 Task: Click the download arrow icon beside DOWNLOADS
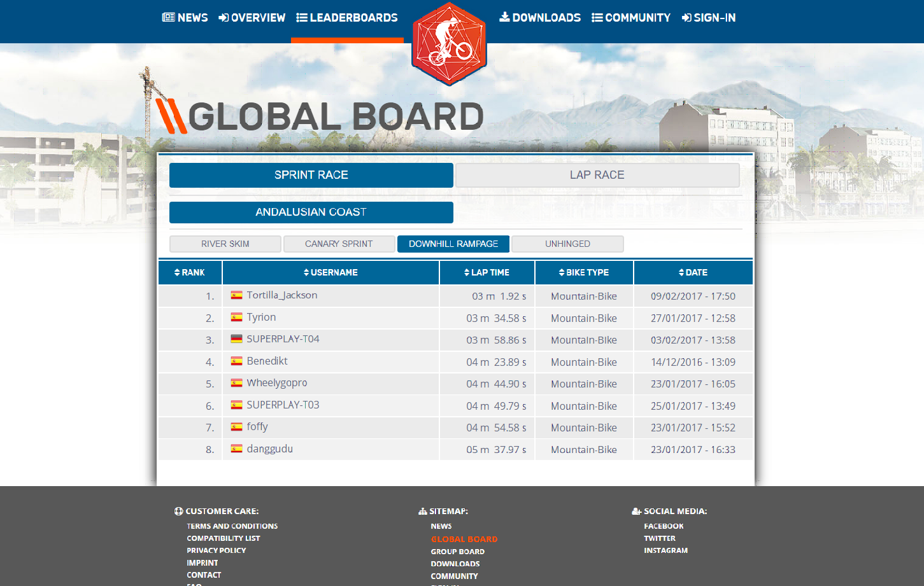(x=504, y=17)
